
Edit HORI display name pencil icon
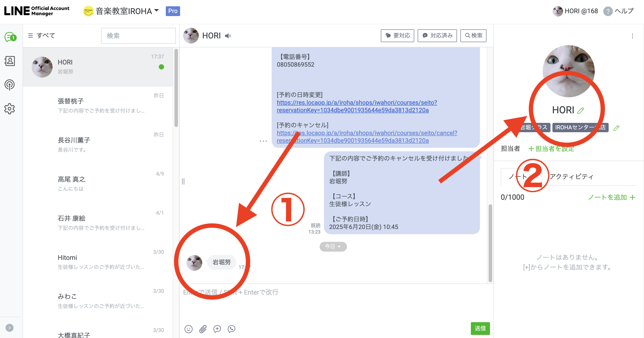click(x=581, y=110)
